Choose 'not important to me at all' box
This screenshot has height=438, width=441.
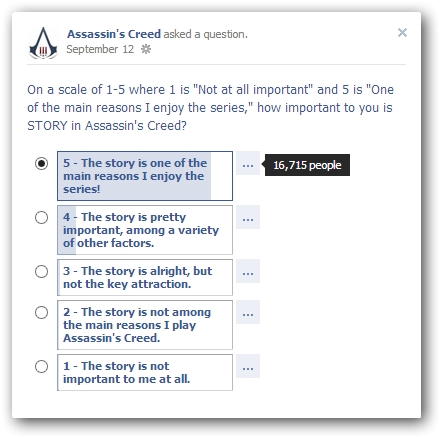coord(145,372)
